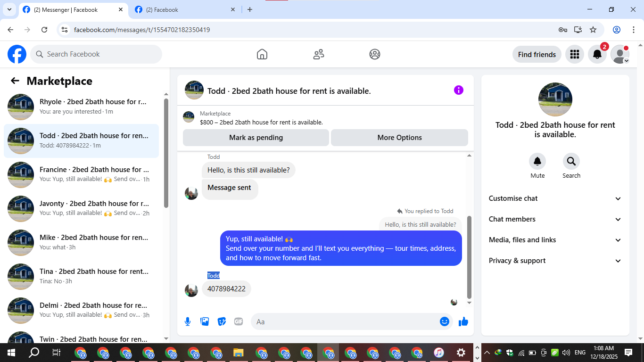This screenshot has height=362, width=644.
Task: Click the large house listing thumbnail
Action: pyautogui.click(x=555, y=99)
